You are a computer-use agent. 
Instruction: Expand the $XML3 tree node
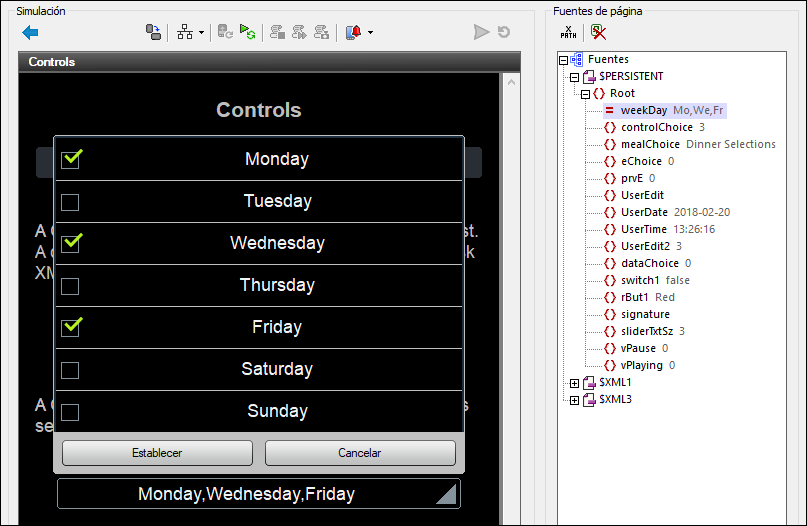point(574,400)
